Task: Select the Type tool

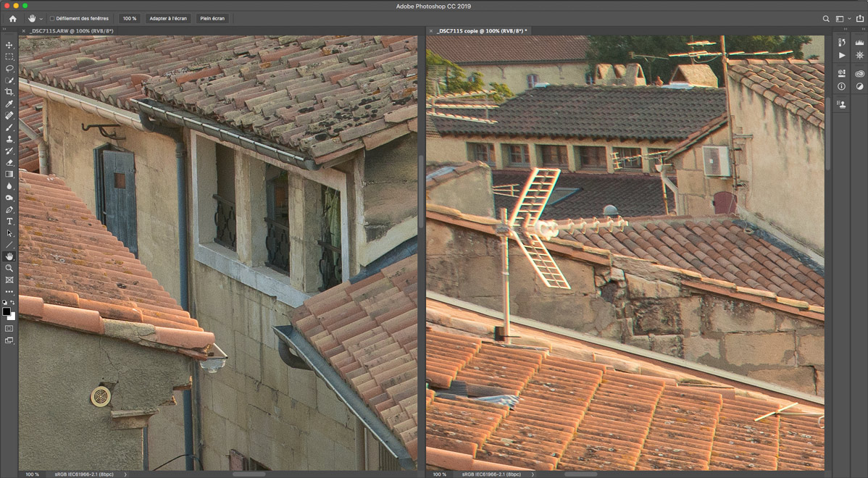Action: (9, 222)
